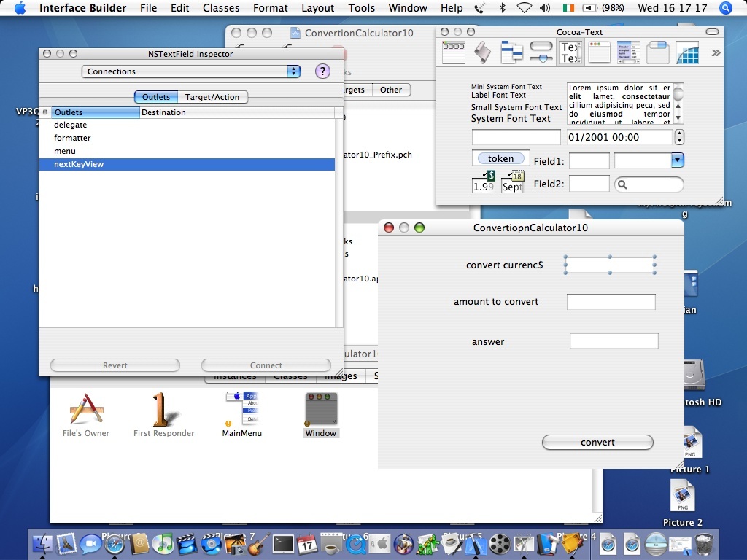The image size is (747, 560).
Task: Select the Cocoa-Windows palette icon
Action: (600, 52)
